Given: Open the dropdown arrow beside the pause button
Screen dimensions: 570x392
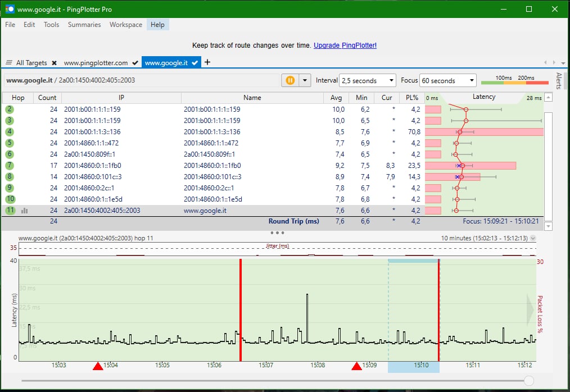Looking at the screenshot, I should pyautogui.click(x=305, y=80).
